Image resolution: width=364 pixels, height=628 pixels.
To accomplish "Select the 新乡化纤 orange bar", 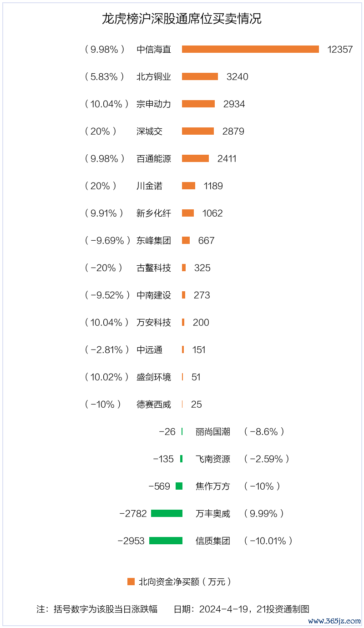I will [x=188, y=213].
